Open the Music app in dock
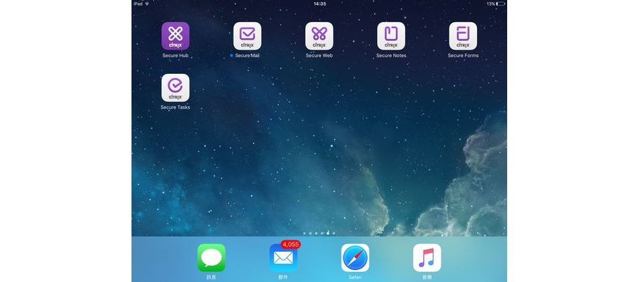Image resolution: width=644 pixels, height=282 pixels. tap(427, 258)
